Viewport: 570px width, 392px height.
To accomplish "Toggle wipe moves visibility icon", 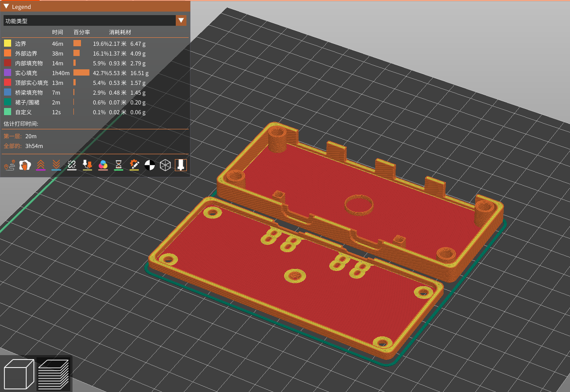I will point(25,165).
